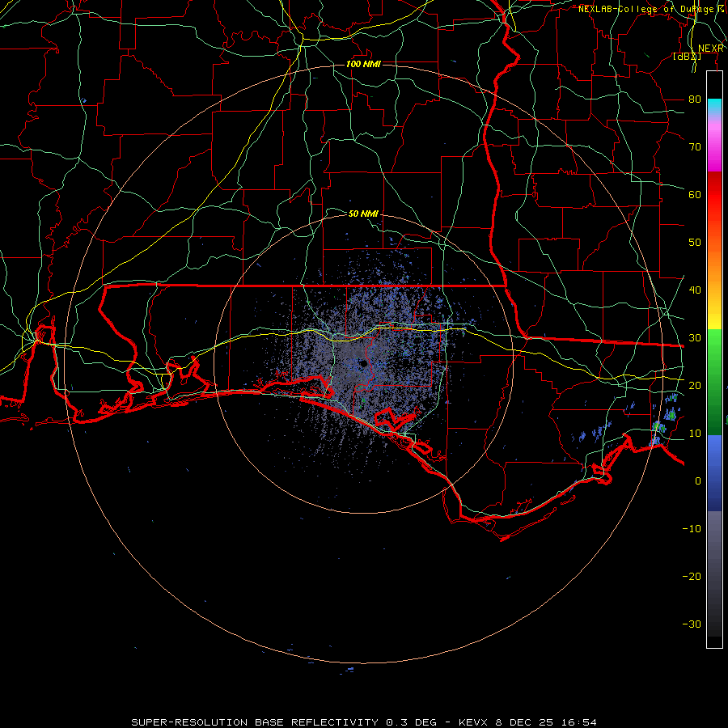Screen dimensions: 728x728
Task: Click the "16:54" timestamp in the caption
Action: pyautogui.click(x=578, y=722)
